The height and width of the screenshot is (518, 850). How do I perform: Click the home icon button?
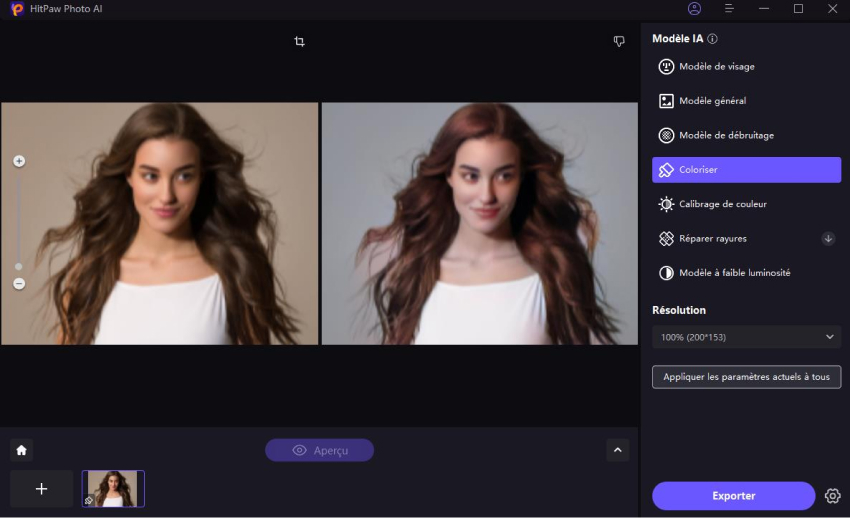click(22, 450)
